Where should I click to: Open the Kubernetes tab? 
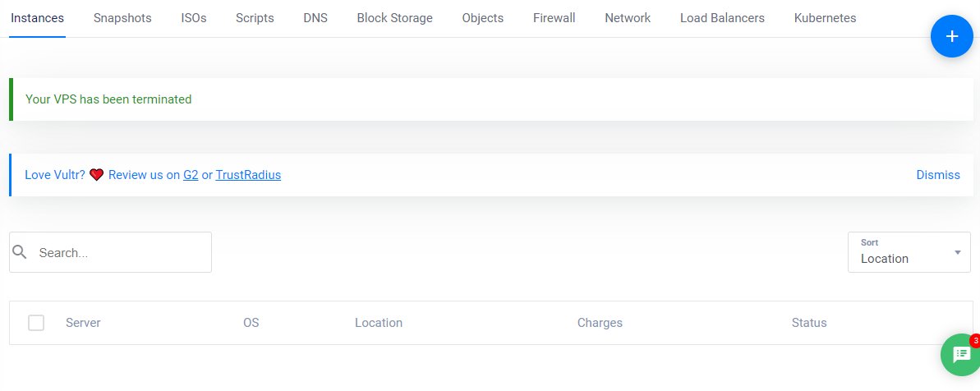(x=825, y=18)
